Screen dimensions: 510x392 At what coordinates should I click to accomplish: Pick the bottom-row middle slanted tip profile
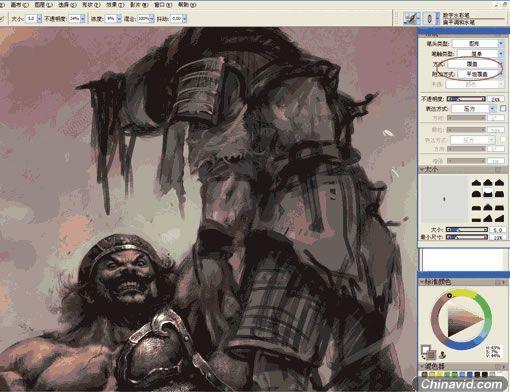click(x=488, y=219)
